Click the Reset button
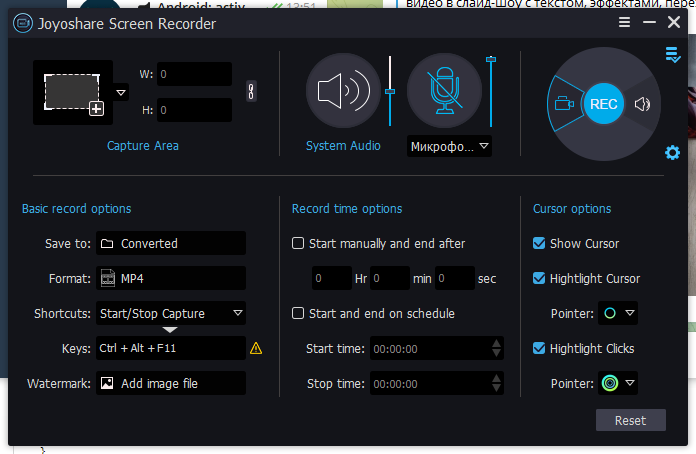The height and width of the screenshot is (454, 696). pyautogui.click(x=630, y=420)
